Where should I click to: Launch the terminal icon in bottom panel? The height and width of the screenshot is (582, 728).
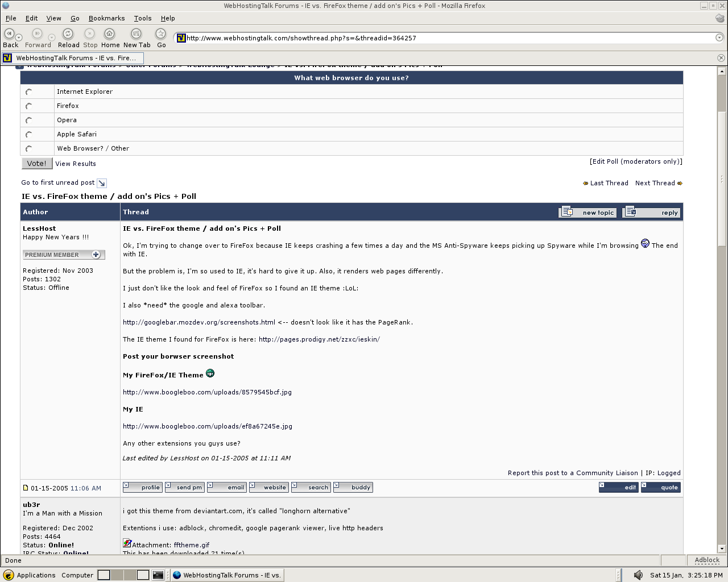point(158,575)
